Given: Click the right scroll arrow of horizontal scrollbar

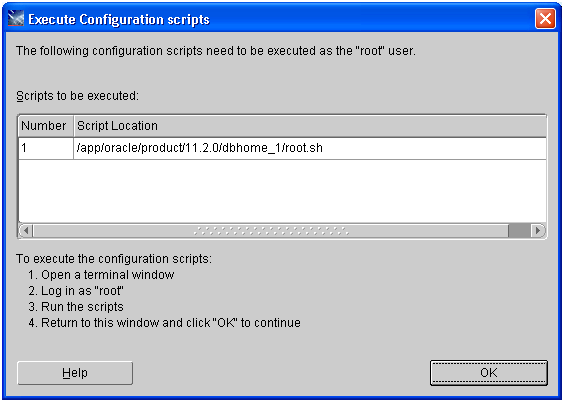Looking at the screenshot, I should click(x=538, y=230).
